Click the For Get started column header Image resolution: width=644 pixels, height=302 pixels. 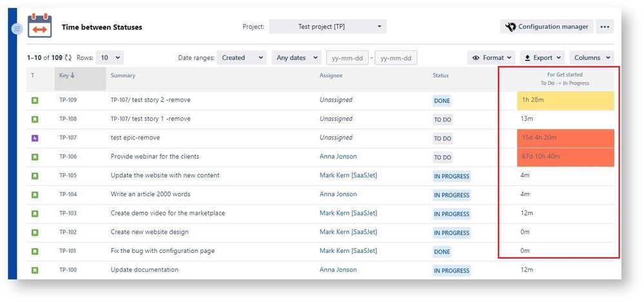click(x=565, y=79)
